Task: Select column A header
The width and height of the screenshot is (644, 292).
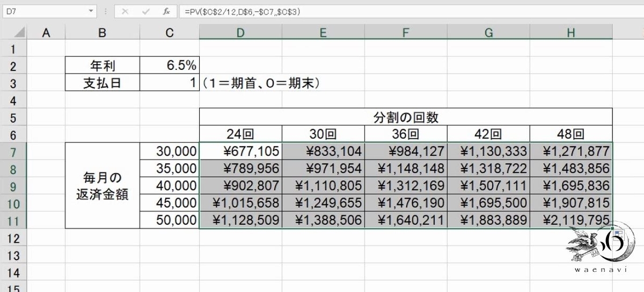Action: [x=46, y=33]
